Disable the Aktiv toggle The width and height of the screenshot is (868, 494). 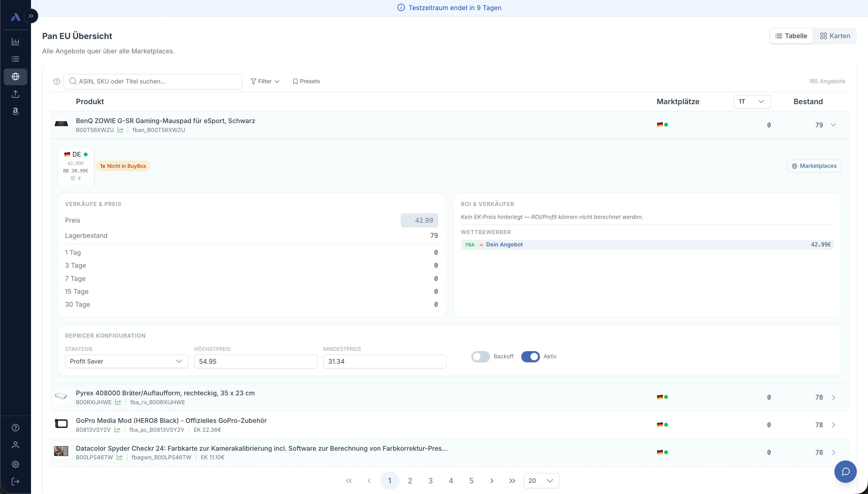coord(530,357)
